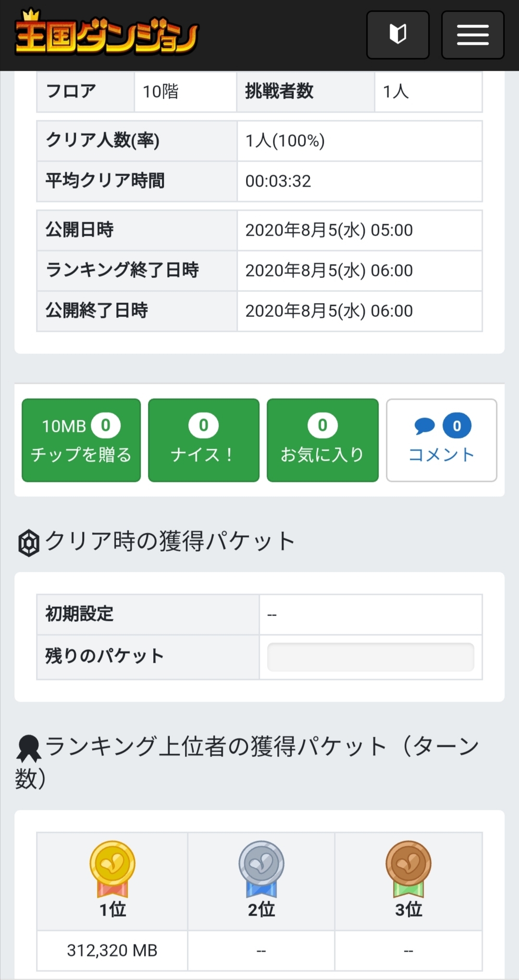Send a 10MB chip with チップを贈る
519x980 pixels.
tap(81, 440)
